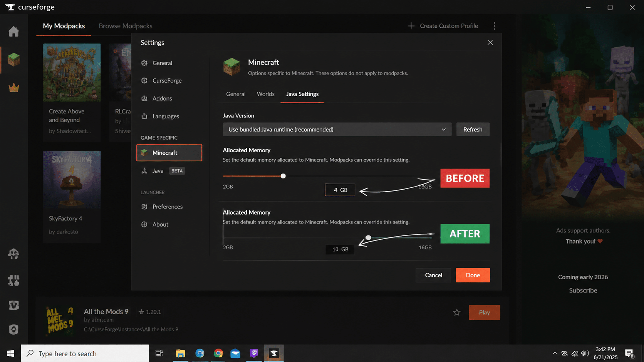The image size is (644, 362).
Task: Click the Windows search box
Action: tap(85, 353)
